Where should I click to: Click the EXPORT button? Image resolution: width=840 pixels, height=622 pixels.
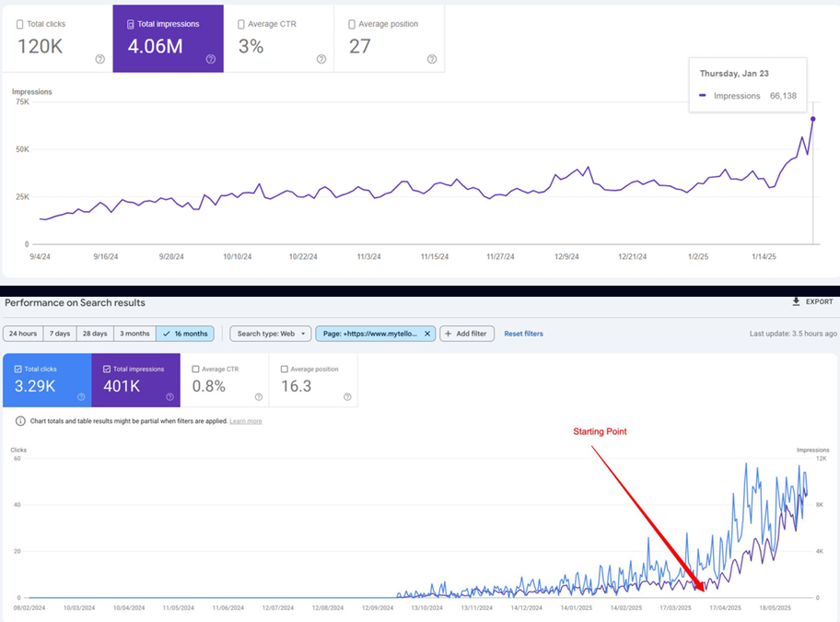(x=812, y=301)
